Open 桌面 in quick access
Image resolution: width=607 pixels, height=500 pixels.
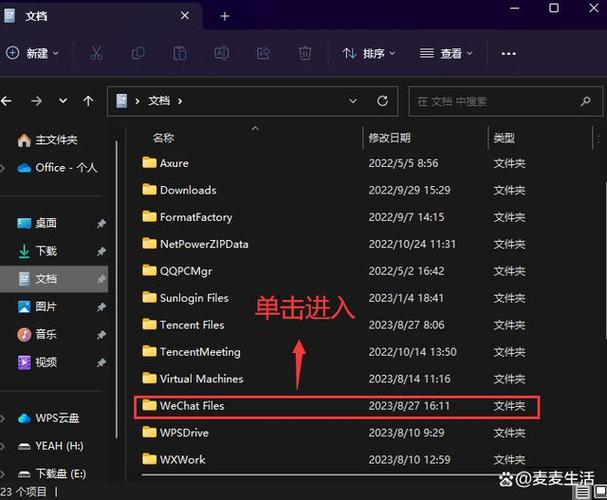(x=37, y=223)
